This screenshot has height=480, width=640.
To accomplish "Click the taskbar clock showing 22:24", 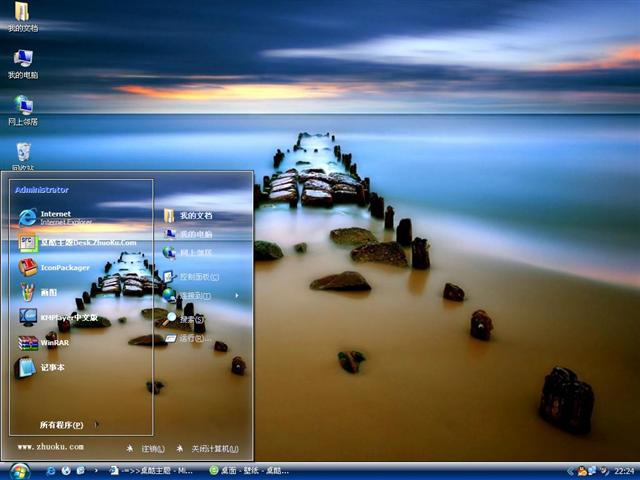I will click(624, 470).
